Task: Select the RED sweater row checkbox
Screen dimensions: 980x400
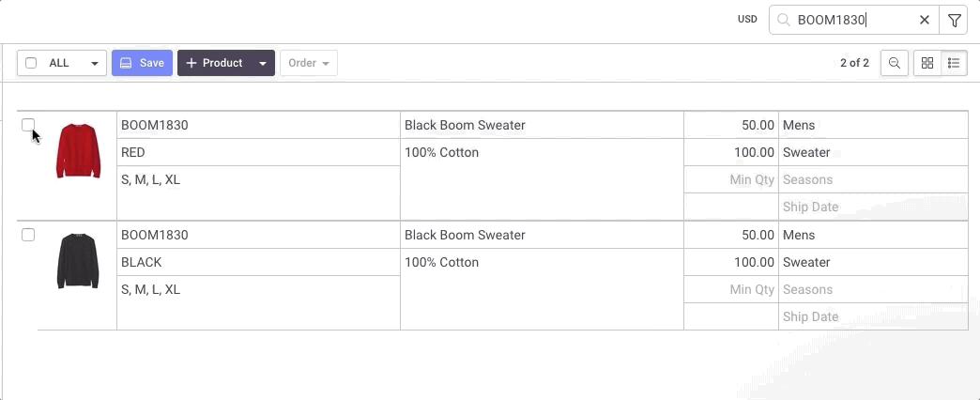Action: (x=28, y=125)
